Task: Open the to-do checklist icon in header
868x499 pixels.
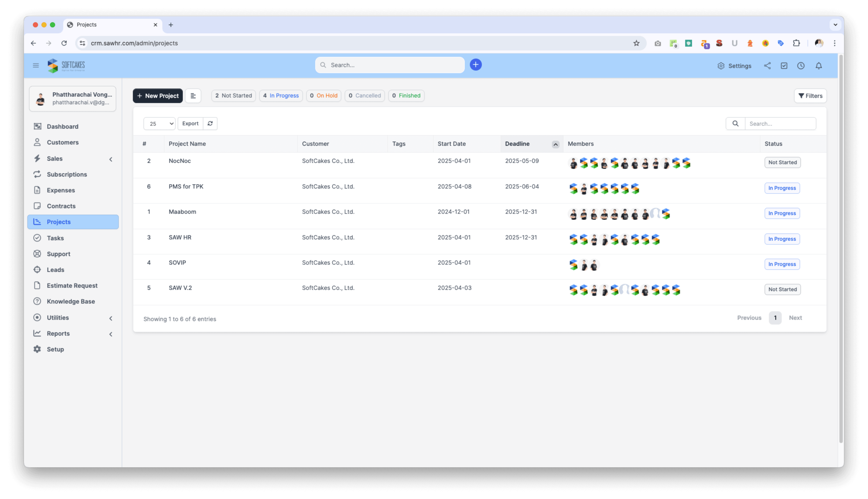Action: pos(784,65)
